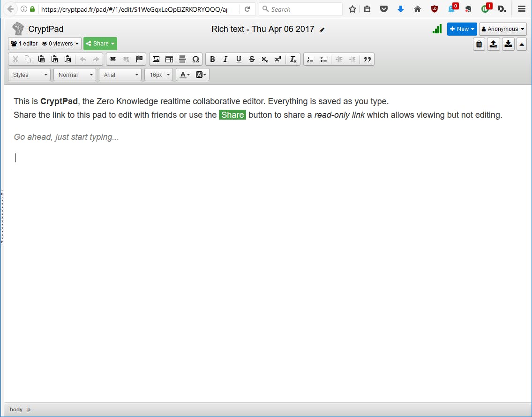
Task: Collapse the toolbar with the up arrow
Action: pyautogui.click(x=522, y=44)
